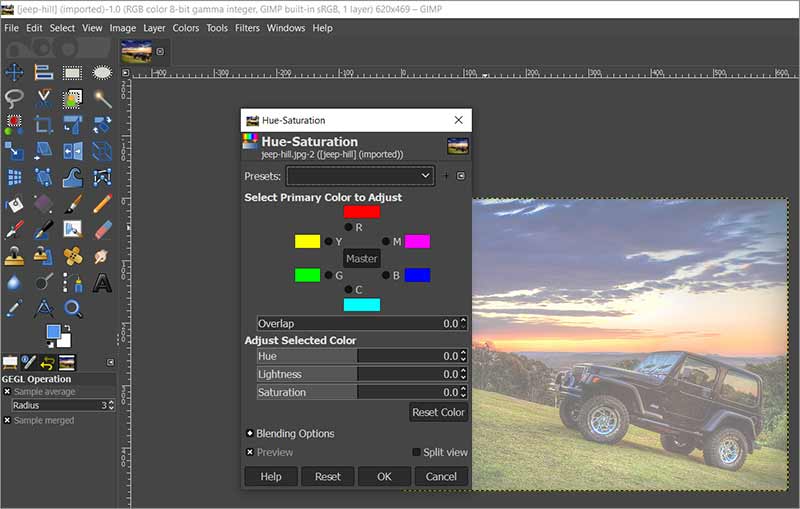Select the Paths tool
Viewport: 800px width, 509px height.
coord(72,282)
